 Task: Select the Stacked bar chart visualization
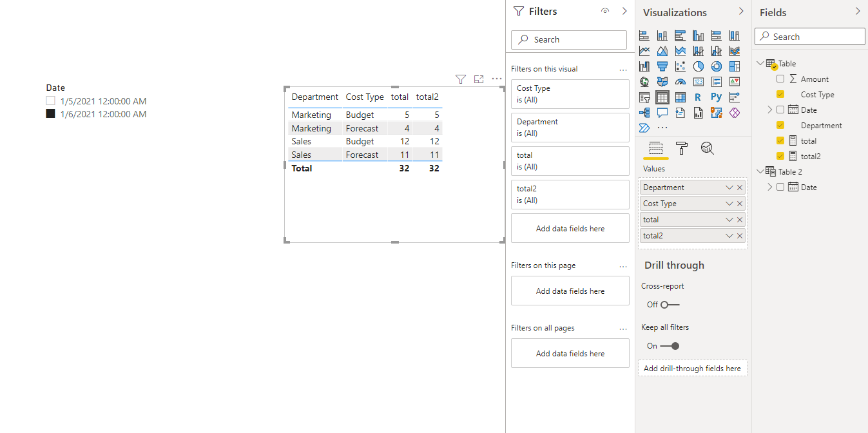coord(644,35)
